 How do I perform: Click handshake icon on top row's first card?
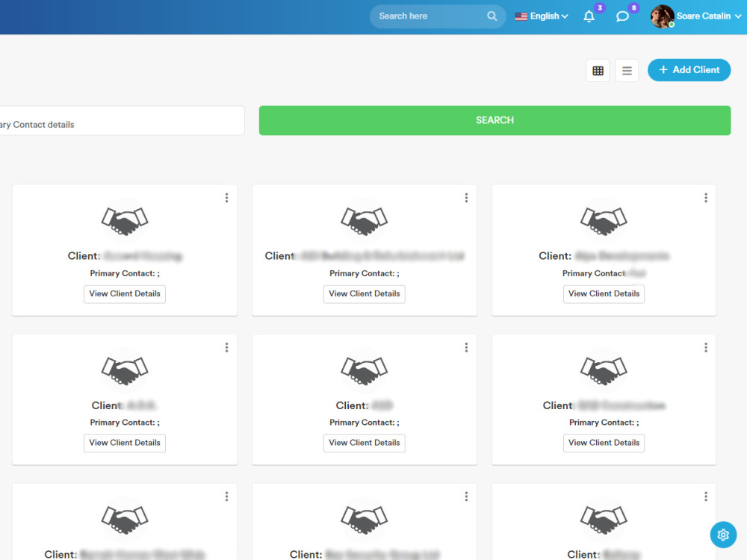pyautogui.click(x=125, y=221)
